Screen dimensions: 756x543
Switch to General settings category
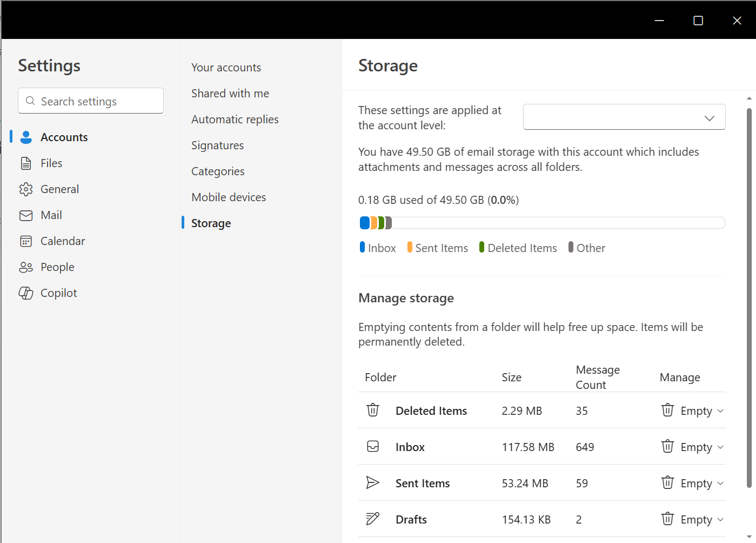coord(59,189)
